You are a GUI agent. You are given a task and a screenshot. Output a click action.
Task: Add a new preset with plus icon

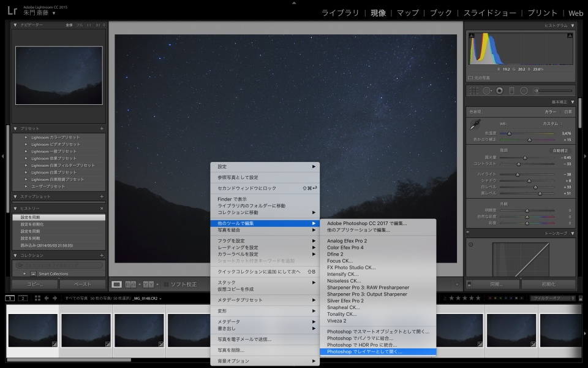[102, 128]
